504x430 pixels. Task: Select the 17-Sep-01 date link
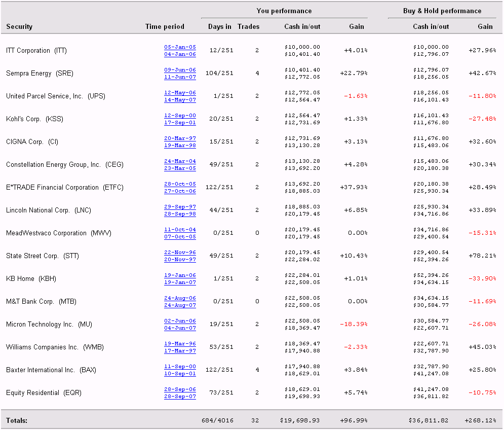click(180, 123)
